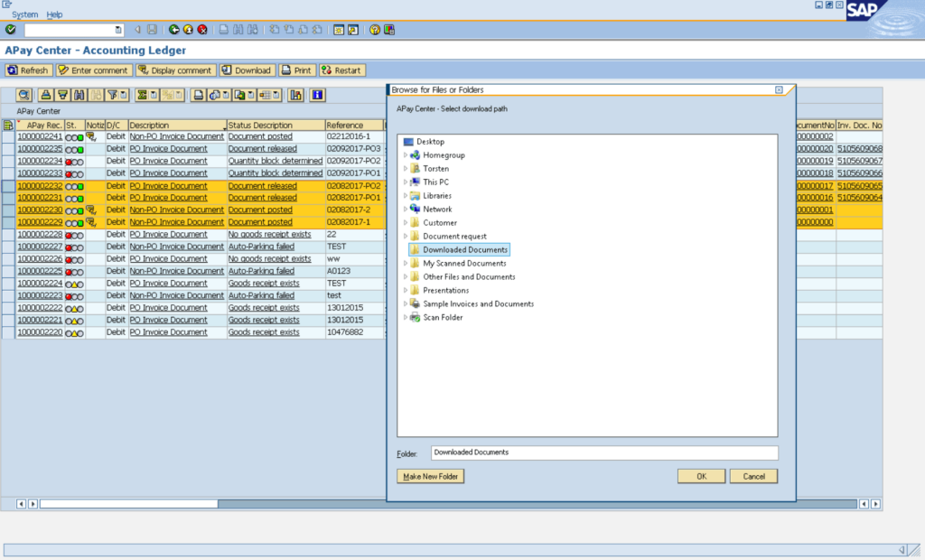The image size is (925, 560).
Task: Click the green Back arrow icon
Action: [173, 30]
